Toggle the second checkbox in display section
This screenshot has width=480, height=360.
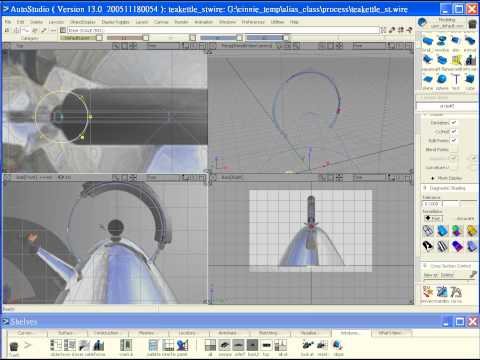(453, 132)
